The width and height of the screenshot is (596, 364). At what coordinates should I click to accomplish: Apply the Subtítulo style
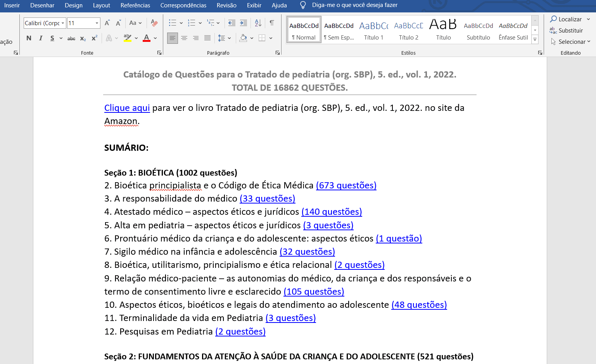tap(479, 29)
